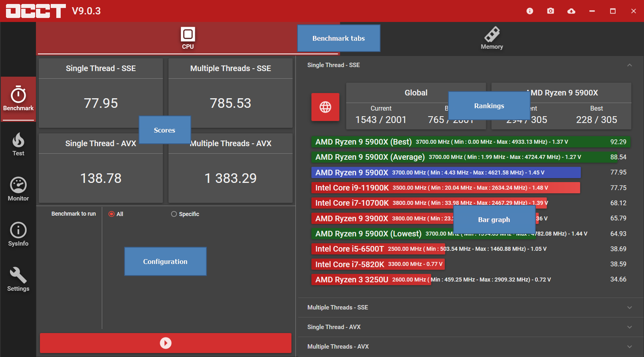The width and height of the screenshot is (644, 357).
Task: Take a screenshot with camera icon
Action: click(x=551, y=11)
